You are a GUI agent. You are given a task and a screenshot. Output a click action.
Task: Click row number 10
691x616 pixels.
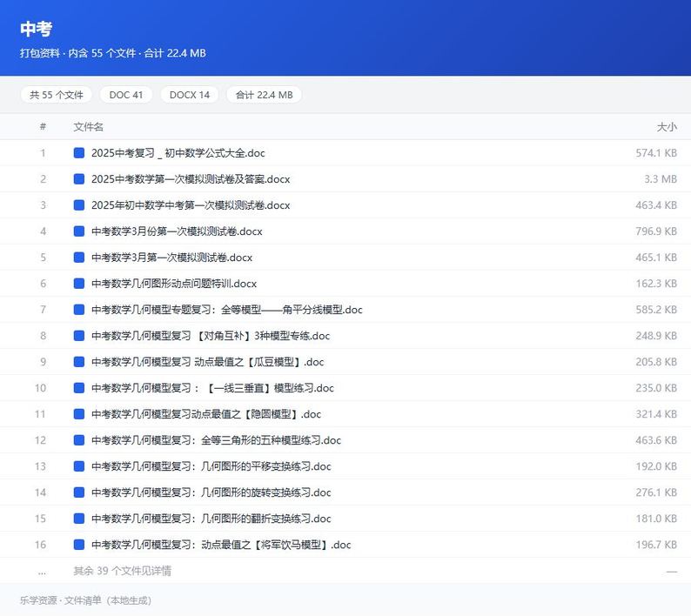[41, 388]
